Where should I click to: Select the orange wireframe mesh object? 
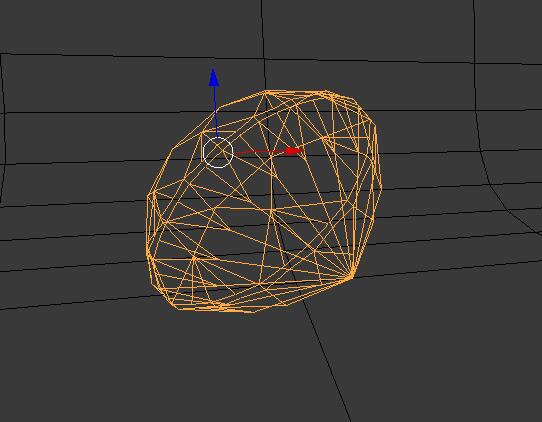(264, 201)
